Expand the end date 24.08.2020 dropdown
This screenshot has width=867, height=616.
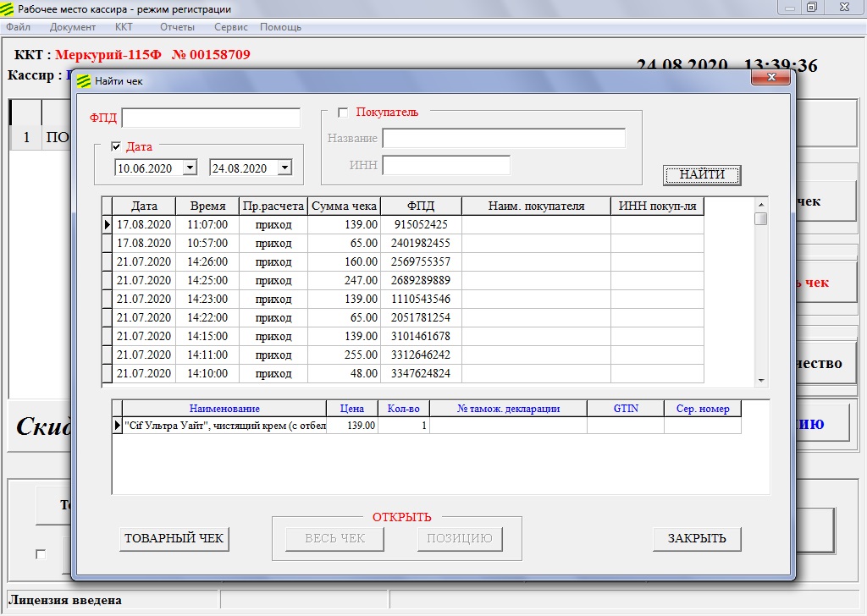[x=284, y=168]
